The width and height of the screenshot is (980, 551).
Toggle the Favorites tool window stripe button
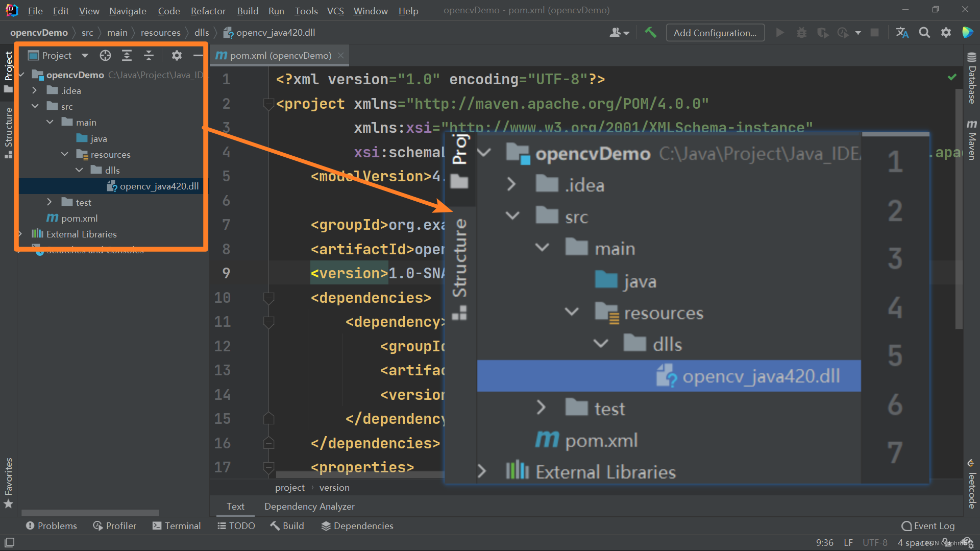pyautogui.click(x=8, y=483)
